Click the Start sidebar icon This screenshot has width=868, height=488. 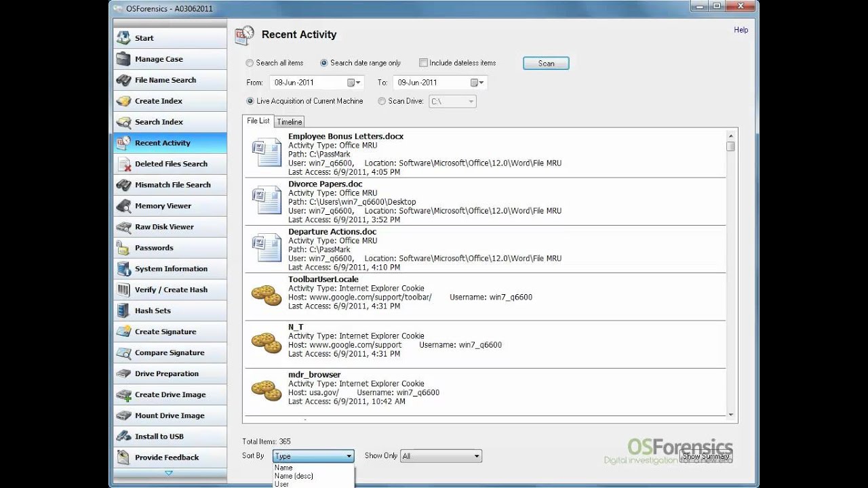[x=123, y=38]
